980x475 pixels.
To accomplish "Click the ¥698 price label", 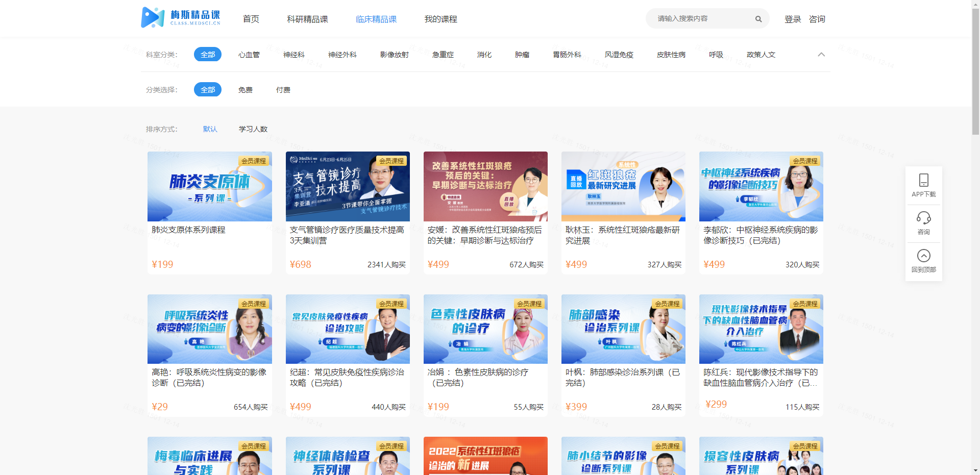I will (300, 264).
